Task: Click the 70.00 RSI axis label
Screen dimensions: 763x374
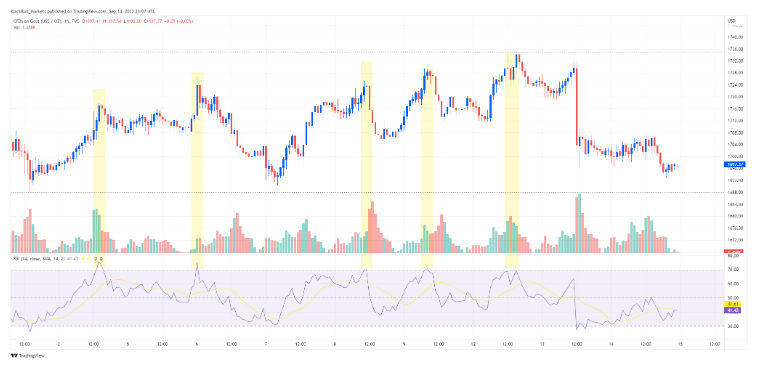Action: [733, 269]
